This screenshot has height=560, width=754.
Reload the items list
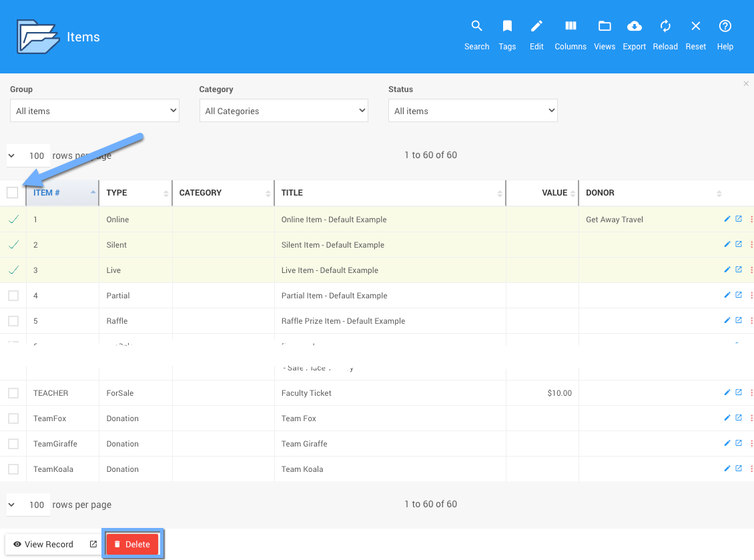pos(665,27)
